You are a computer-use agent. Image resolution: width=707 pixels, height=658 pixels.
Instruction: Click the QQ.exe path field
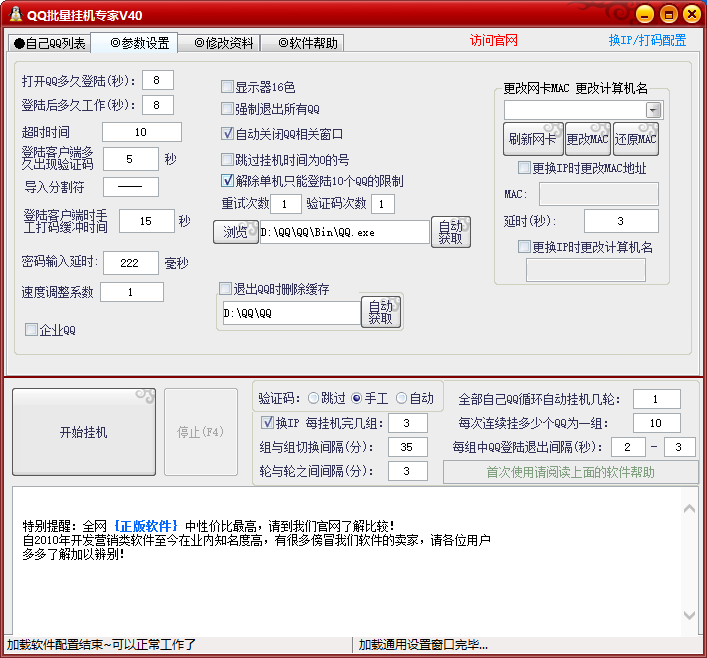pyautogui.click(x=344, y=232)
